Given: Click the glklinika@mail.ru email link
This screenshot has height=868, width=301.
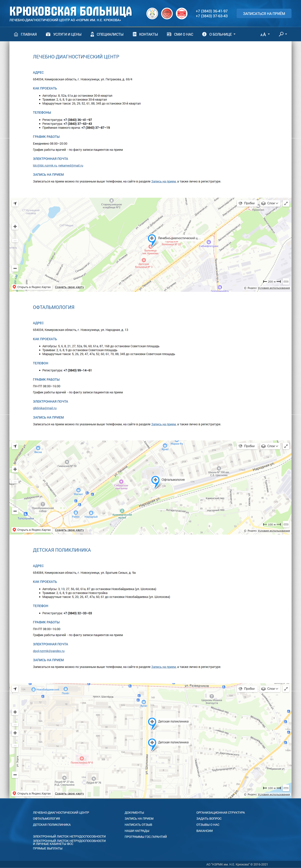Looking at the screenshot, I should [x=45, y=408].
